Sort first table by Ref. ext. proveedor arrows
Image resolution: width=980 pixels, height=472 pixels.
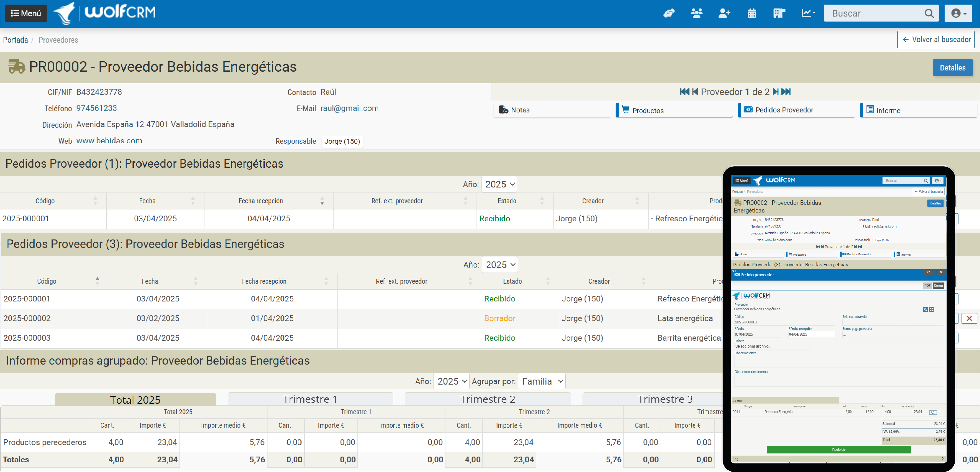(x=465, y=201)
